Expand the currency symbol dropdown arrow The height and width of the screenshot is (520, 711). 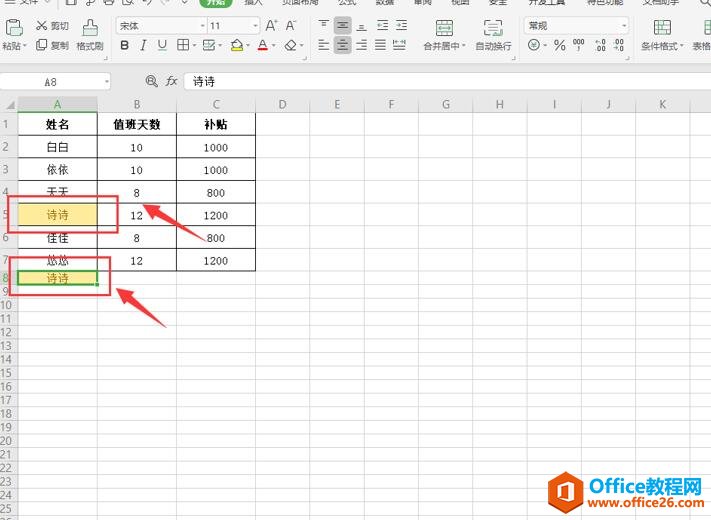[545, 45]
